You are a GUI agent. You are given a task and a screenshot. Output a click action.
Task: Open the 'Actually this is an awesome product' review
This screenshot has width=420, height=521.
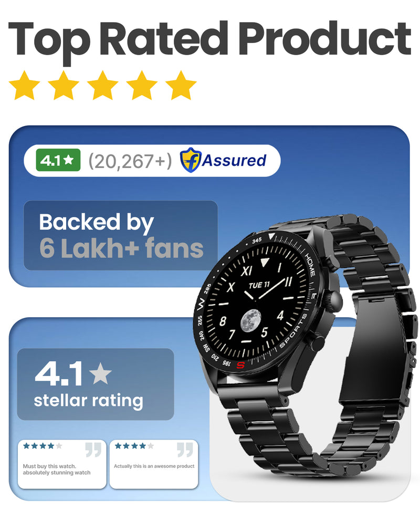pyautogui.click(x=154, y=464)
